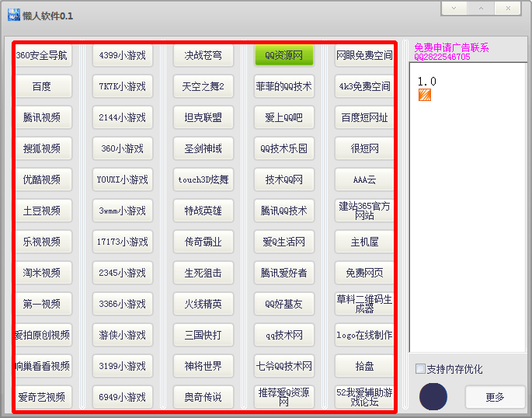Viewport: 532px width, 418px height.
Task: Open 圣剑神域
Action: pyautogui.click(x=203, y=148)
